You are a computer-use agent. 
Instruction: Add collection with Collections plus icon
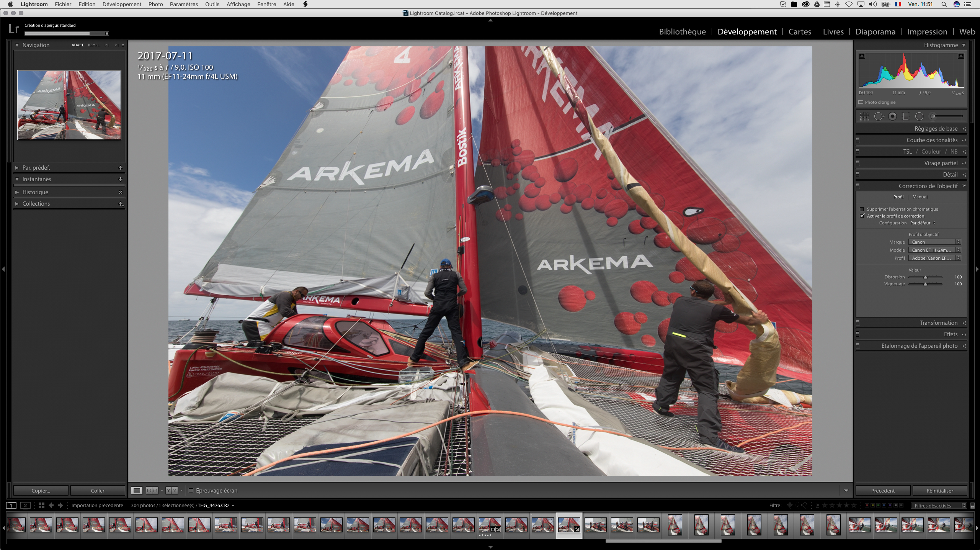[x=121, y=204]
